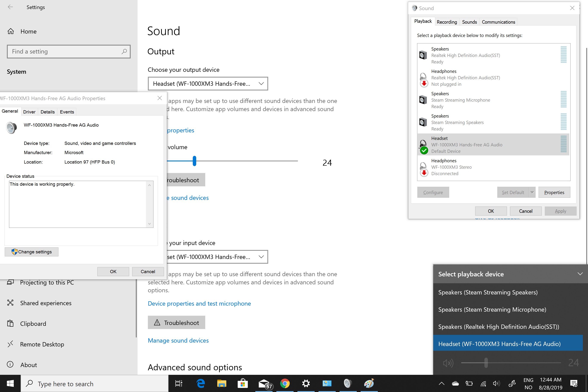Open Device properties and test microphone link

pos(199,303)
